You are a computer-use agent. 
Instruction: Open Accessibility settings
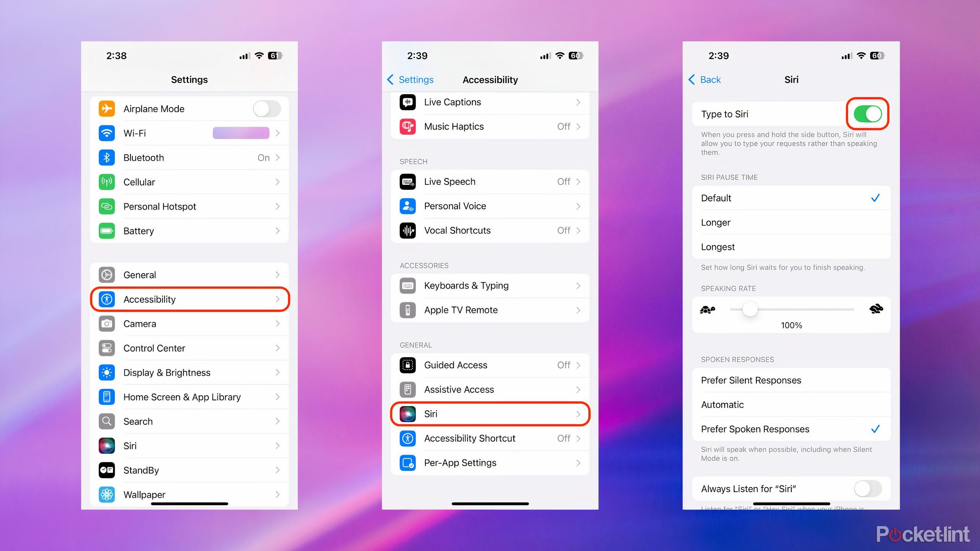[x=191, y=299]
